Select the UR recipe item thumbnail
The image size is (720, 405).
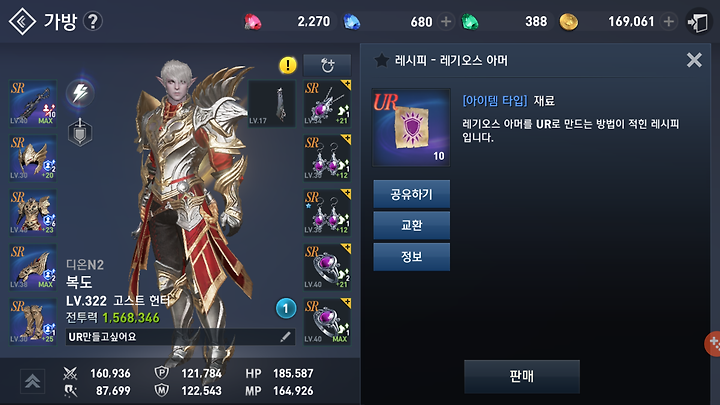411,128
